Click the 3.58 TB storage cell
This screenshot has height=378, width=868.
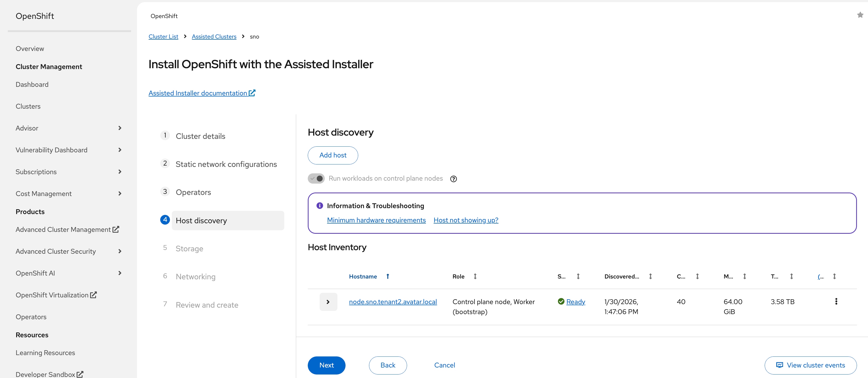click(x=782, y=302)
